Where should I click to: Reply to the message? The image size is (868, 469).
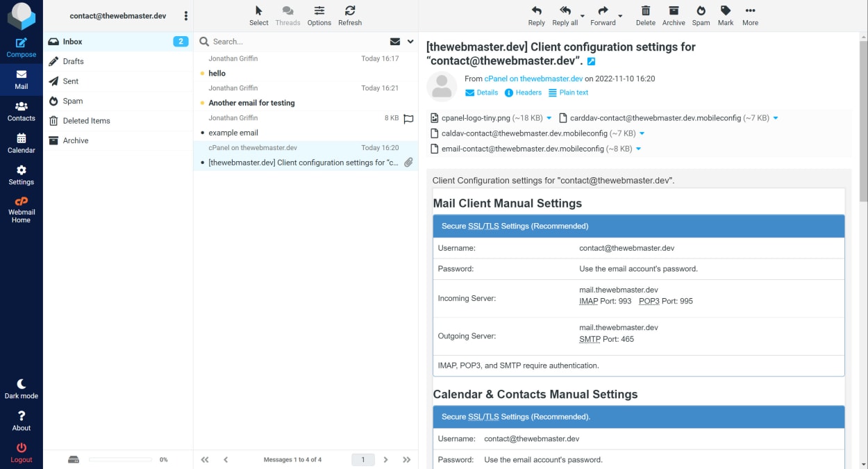pyautogui.click(x=536, y=16)
